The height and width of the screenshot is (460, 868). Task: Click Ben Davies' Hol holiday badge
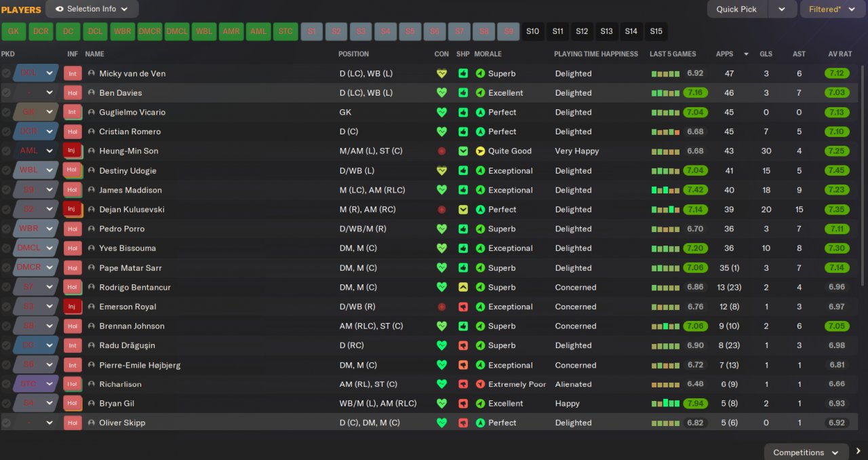pos(72,93)
